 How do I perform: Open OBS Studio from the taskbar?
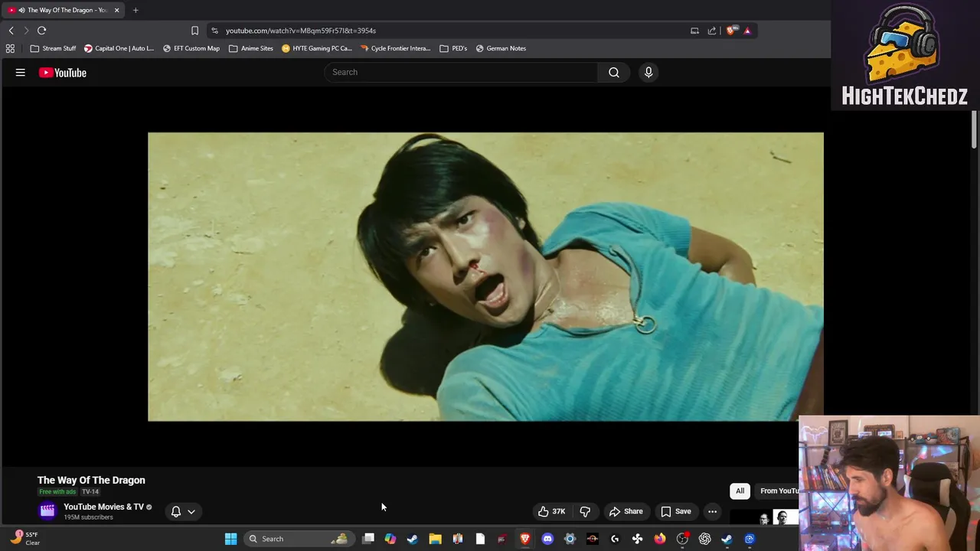(682, 539)
